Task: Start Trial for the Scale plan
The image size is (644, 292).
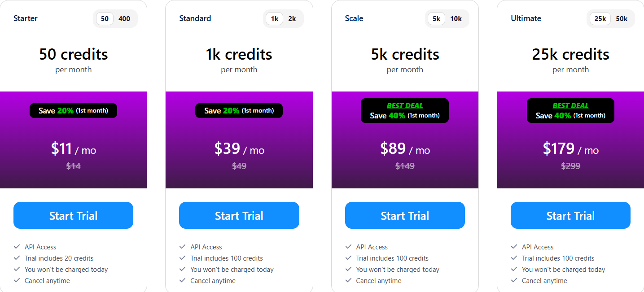Action: pyautogui.click(x=404, y=215)
